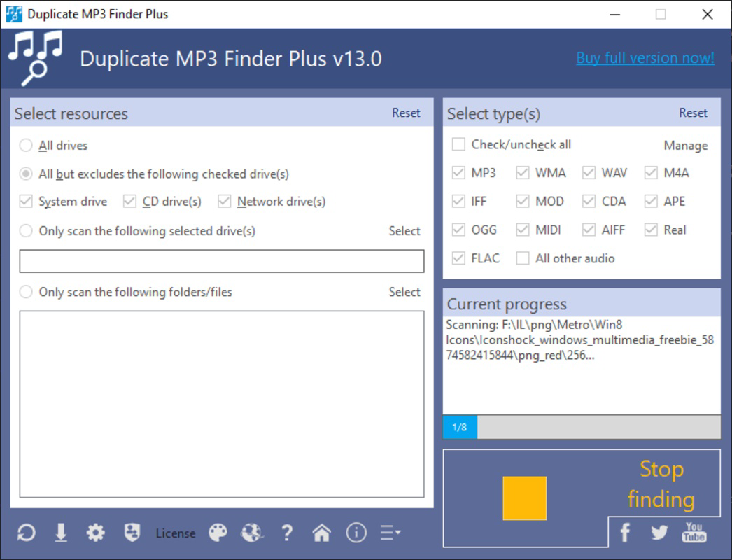The image size is (732, 560).
Task: Toggle the MOD type checkbox
Action: [522, 202]
